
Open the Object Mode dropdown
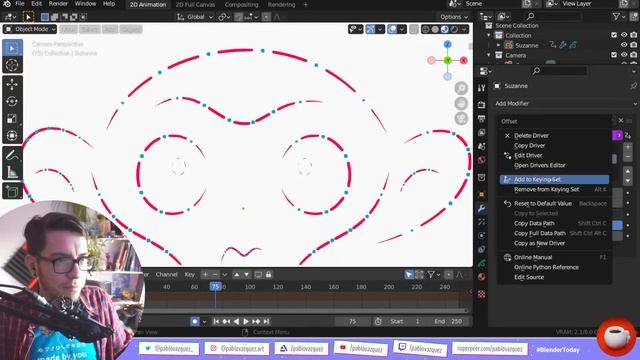(x=30, y=29)
